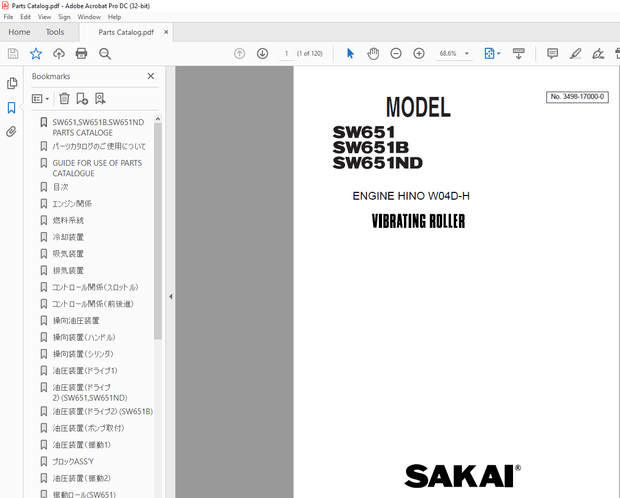Click the Save file icon
620x498 pixels.
click(13, 53)
